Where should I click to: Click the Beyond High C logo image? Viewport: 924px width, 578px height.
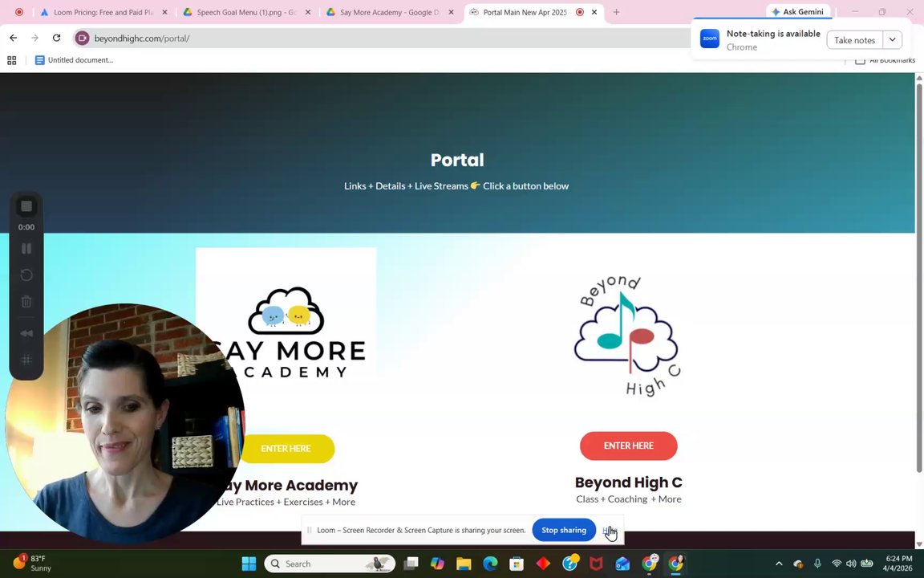[628, 336]
